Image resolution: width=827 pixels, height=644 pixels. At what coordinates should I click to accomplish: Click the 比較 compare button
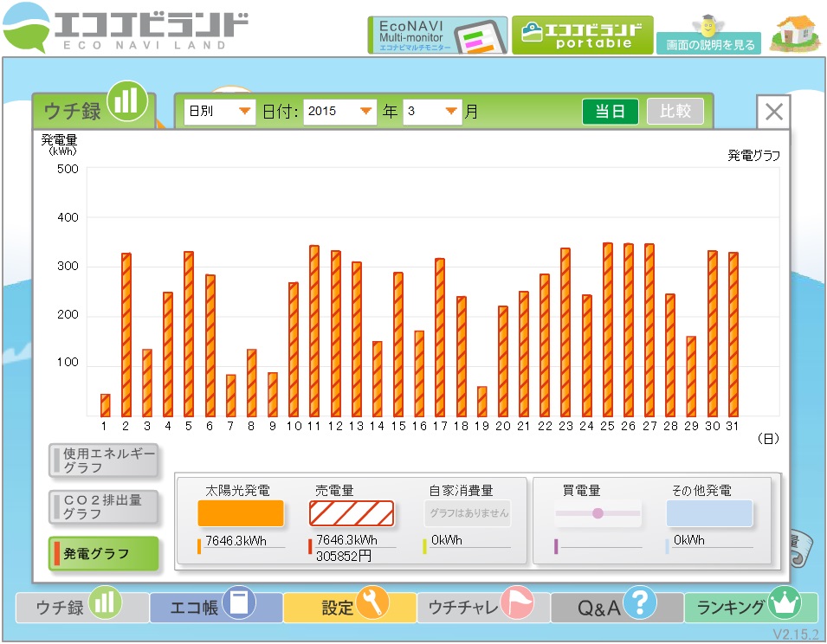click(x=675, y=111)
